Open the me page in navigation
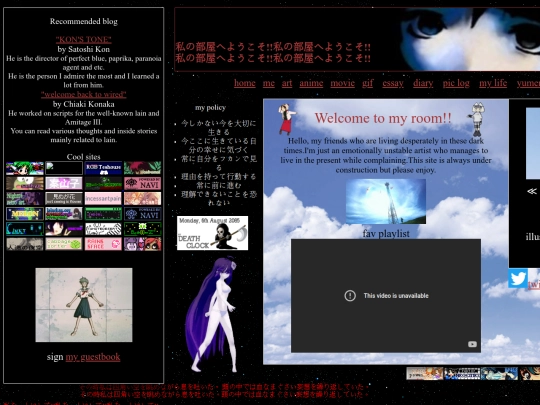540x405 pixels. click(269, 83)
